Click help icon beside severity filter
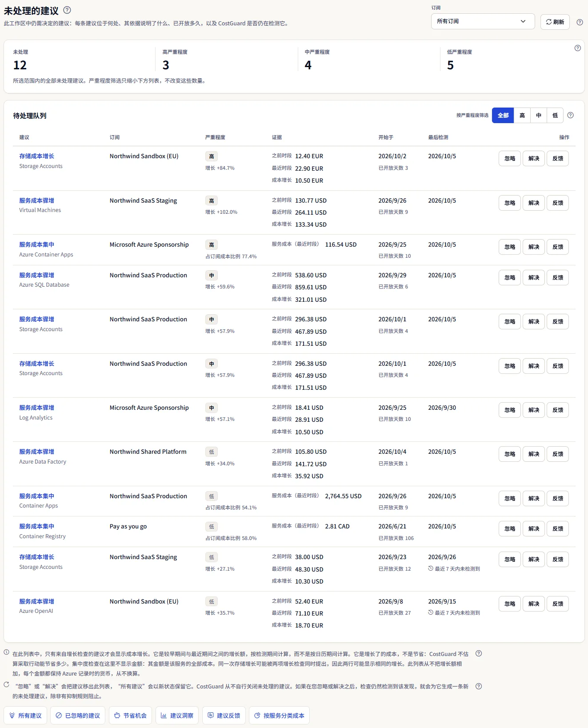Image resolution: width=588 pixels, height=728 pixels. [x=571, y=115]
